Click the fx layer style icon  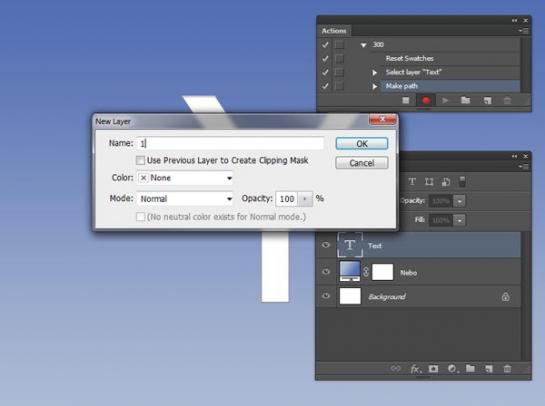415,368
